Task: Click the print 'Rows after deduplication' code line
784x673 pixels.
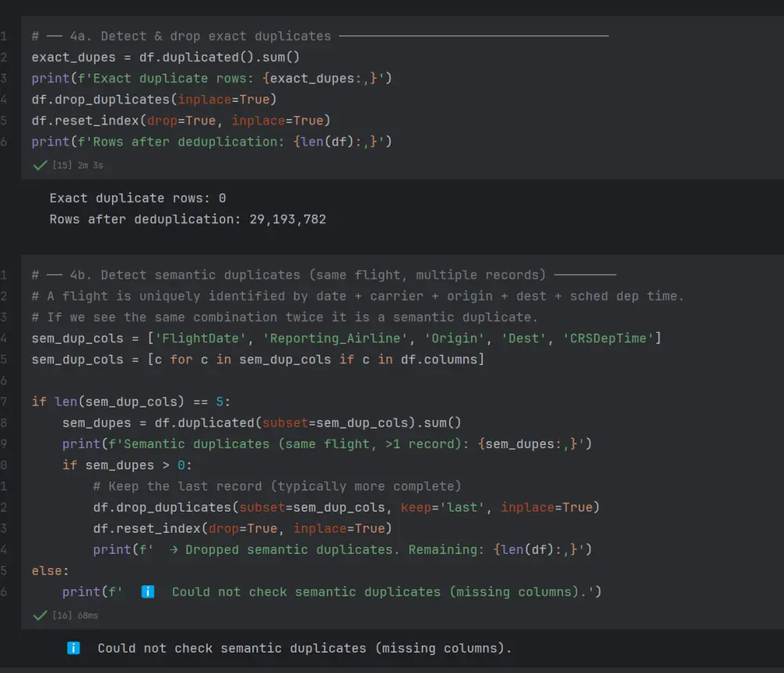Action: (x=212, y=142)
